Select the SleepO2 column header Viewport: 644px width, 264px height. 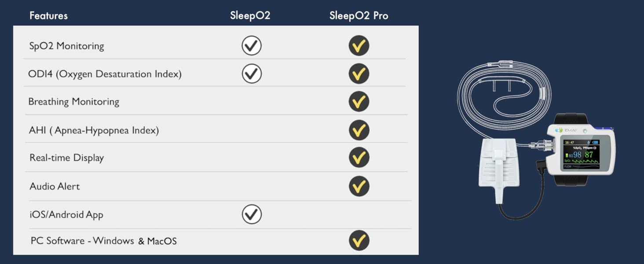click(250, 16)
